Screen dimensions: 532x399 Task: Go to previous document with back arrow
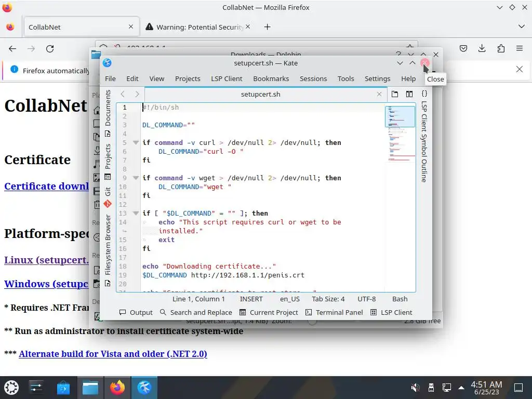[x=123, y=95]
